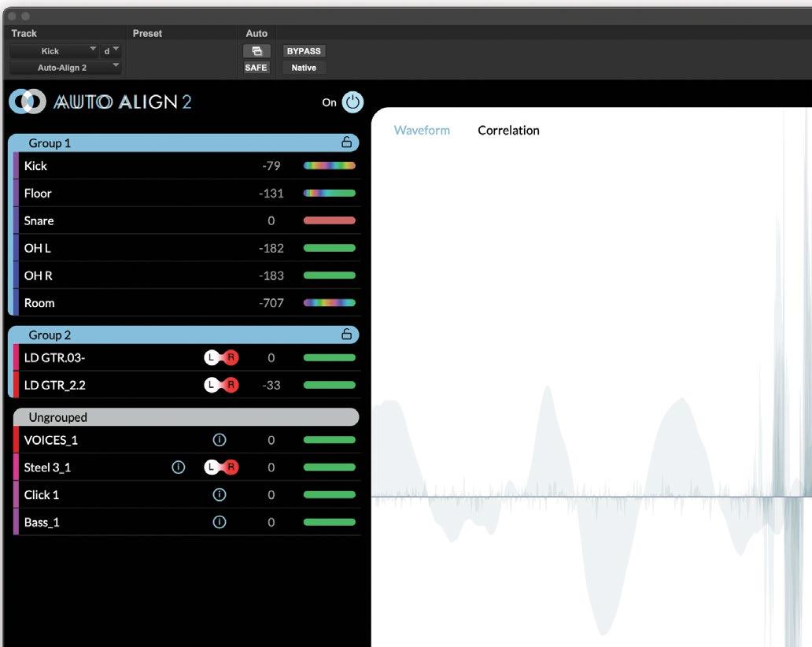Image resolution: width=812 pixels, height=647 pixels.
Task: Click LD GTR_2.2 delay value -33
Action: 271,385
